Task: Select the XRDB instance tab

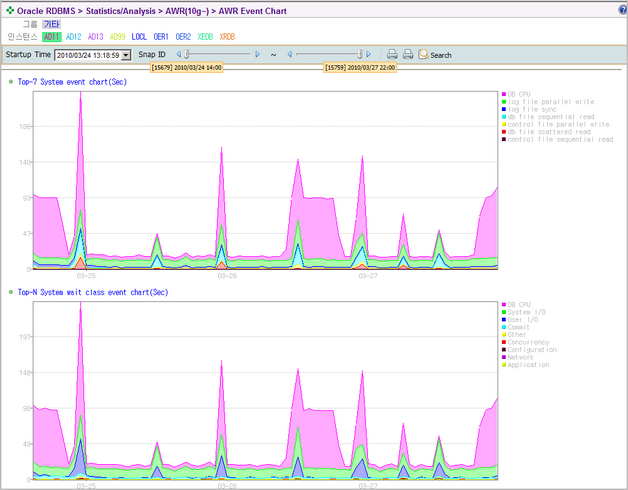Action: (x=227, y=37)
